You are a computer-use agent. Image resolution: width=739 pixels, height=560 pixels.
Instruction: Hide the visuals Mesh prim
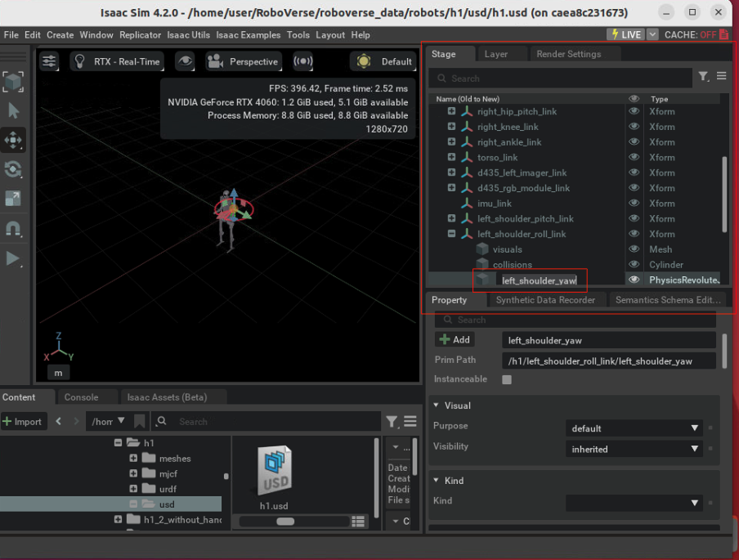pos(634,249)
